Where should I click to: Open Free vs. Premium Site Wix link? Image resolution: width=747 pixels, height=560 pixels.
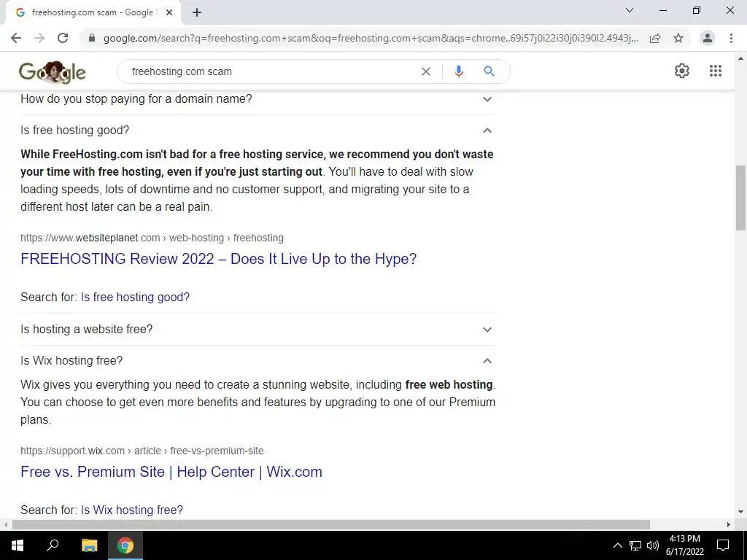click(x=171, y=472)
